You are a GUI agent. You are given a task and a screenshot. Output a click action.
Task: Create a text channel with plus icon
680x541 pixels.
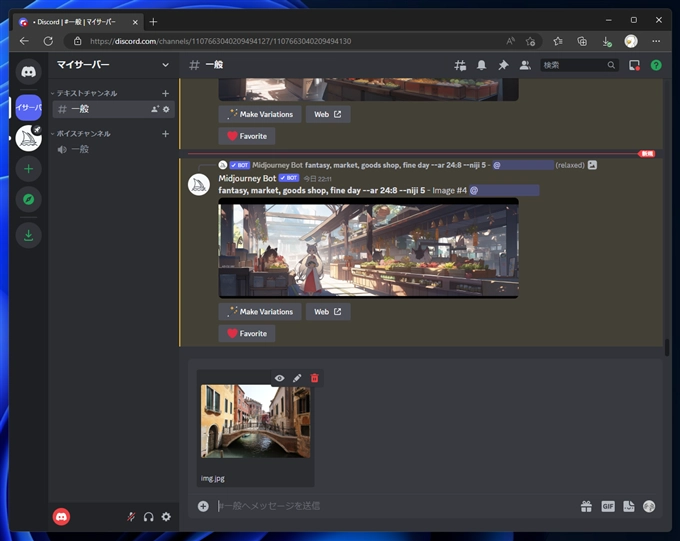tap(165, 93)
